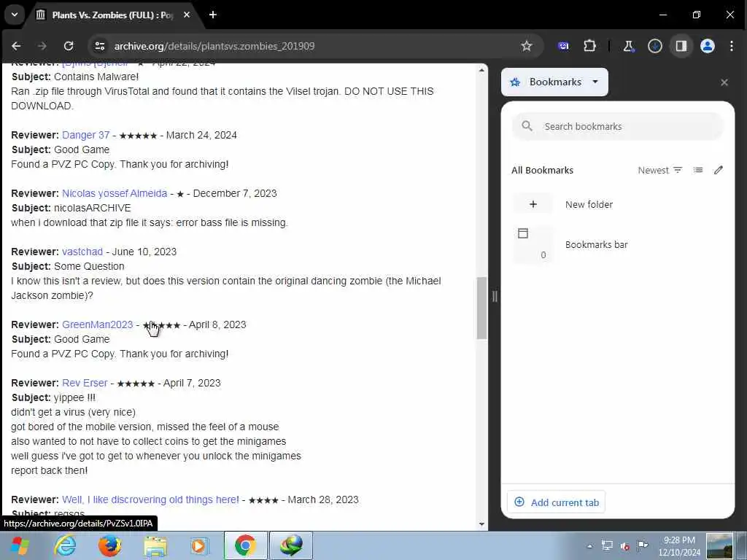Click 'Some Question' subject text
The image size is (747, 560).
tap(89, 266)
